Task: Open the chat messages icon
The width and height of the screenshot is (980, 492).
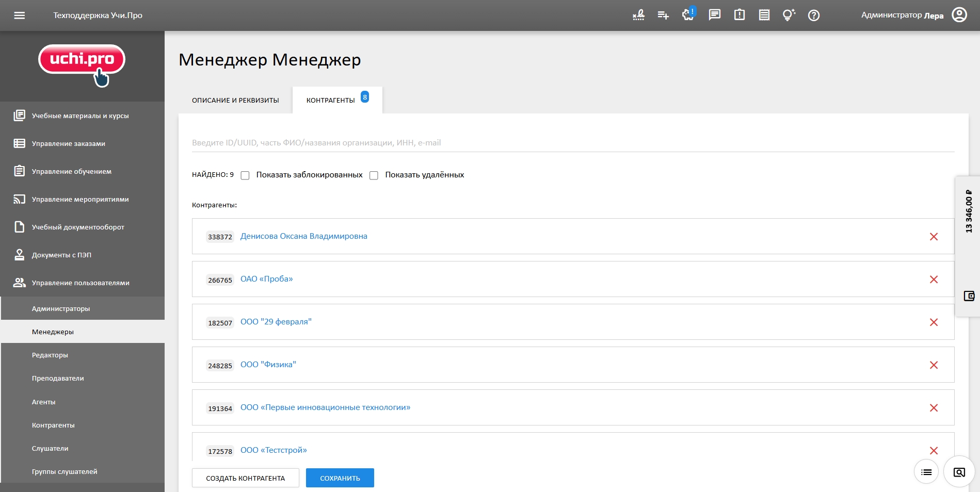Action: coord(714,15)
